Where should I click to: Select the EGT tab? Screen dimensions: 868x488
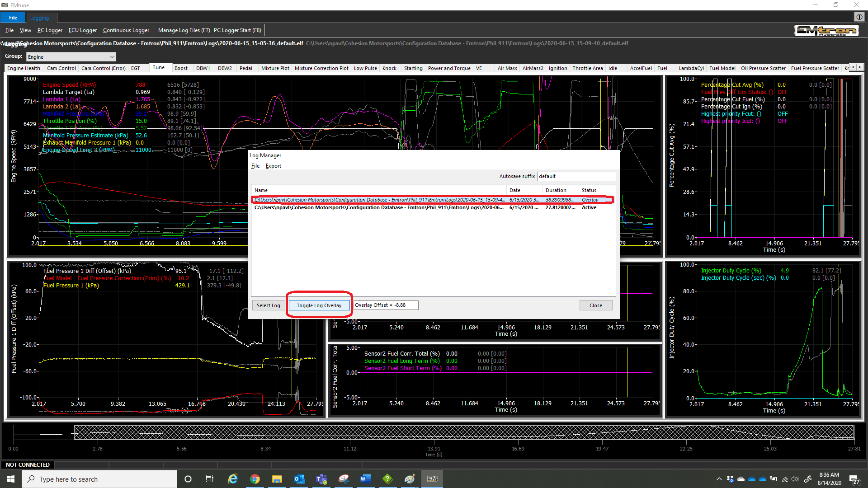tap(136, 68)
